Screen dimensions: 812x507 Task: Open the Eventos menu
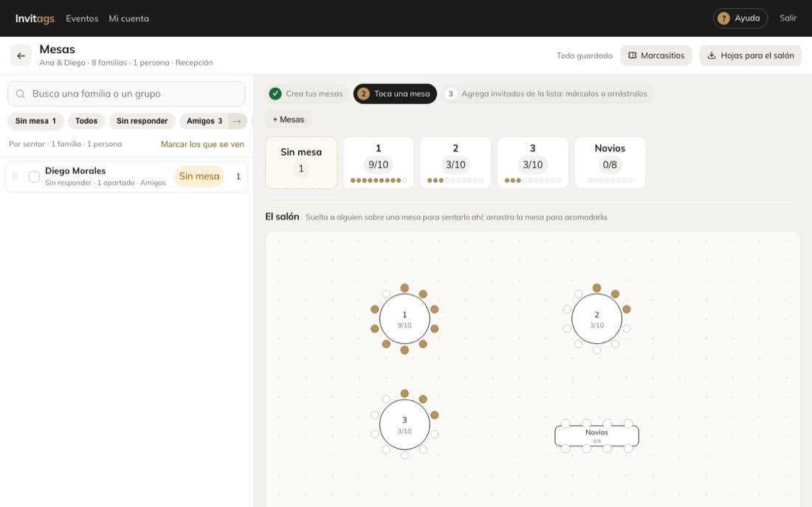pos(82,18)
